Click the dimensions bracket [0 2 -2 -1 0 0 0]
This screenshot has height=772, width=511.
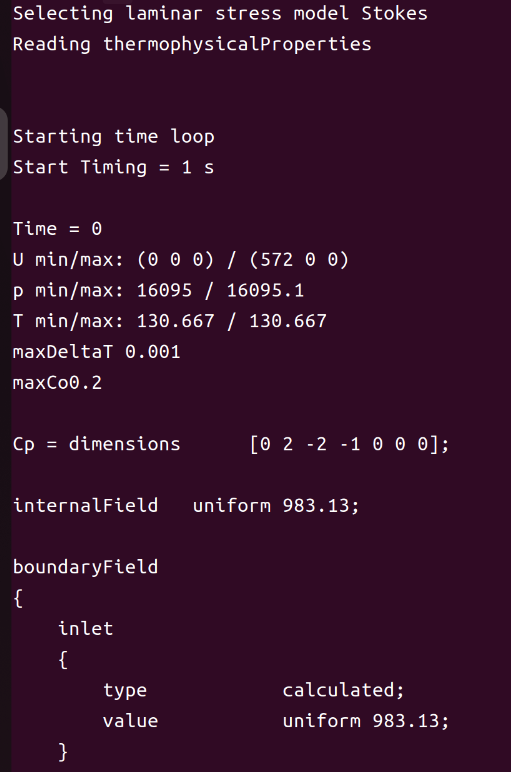[x=349, y=444]
